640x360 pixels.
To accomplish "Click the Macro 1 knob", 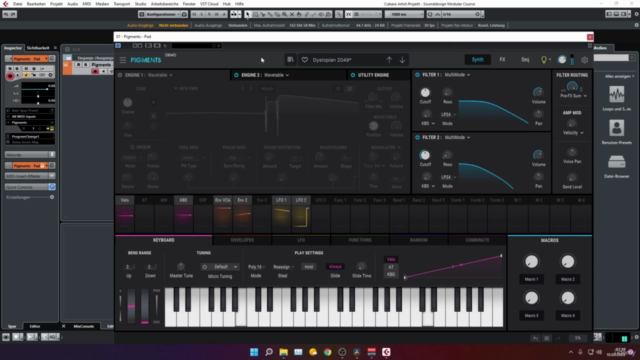I will point(531,262).
